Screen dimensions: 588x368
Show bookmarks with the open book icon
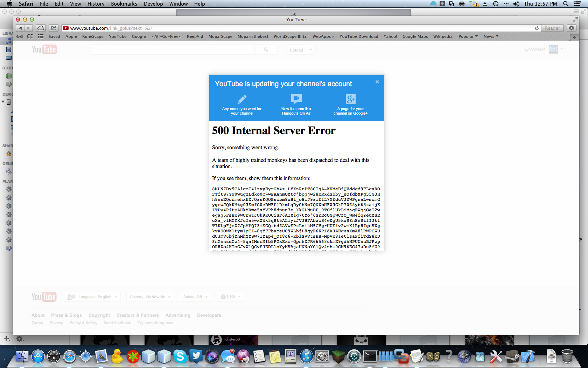pyautogui.click(x=30, y=36)
